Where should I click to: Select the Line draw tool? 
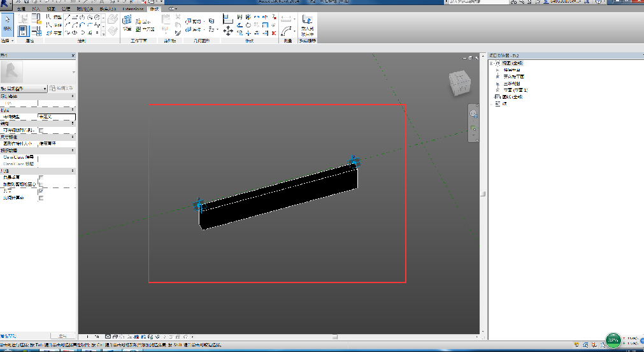pos(68,17)
